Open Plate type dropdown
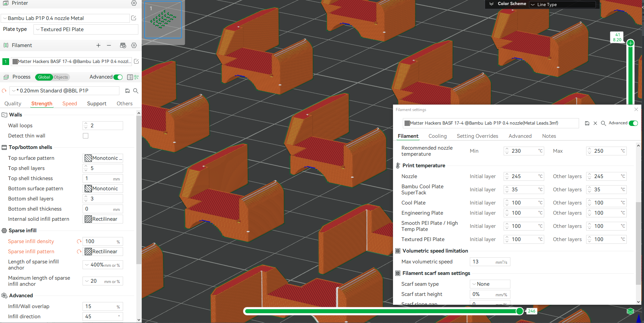This screenshot has width=644, height=323. (x=86, y=29)
